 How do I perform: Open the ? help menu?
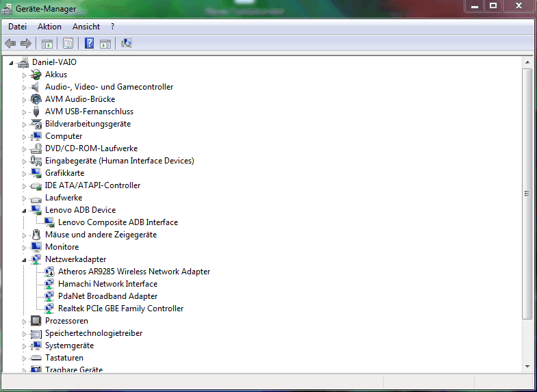pos(113,27)
